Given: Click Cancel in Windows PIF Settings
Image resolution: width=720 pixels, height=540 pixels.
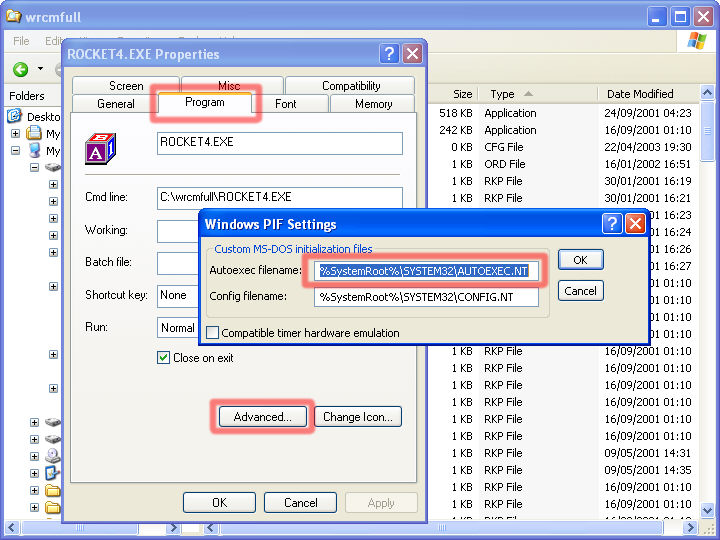Looking at the screenshot, I should pos(580,291).
